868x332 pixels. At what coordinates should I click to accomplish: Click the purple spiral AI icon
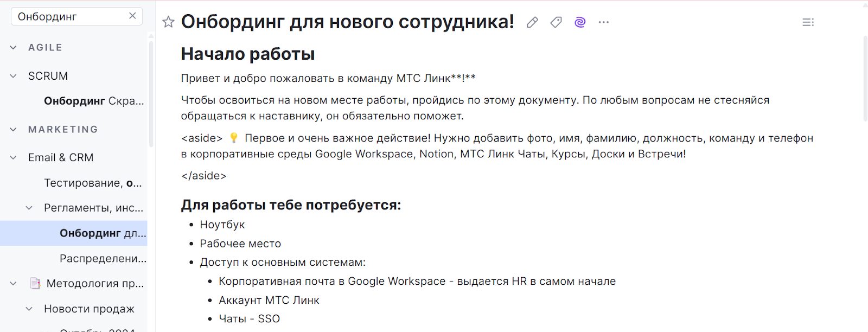580,22
